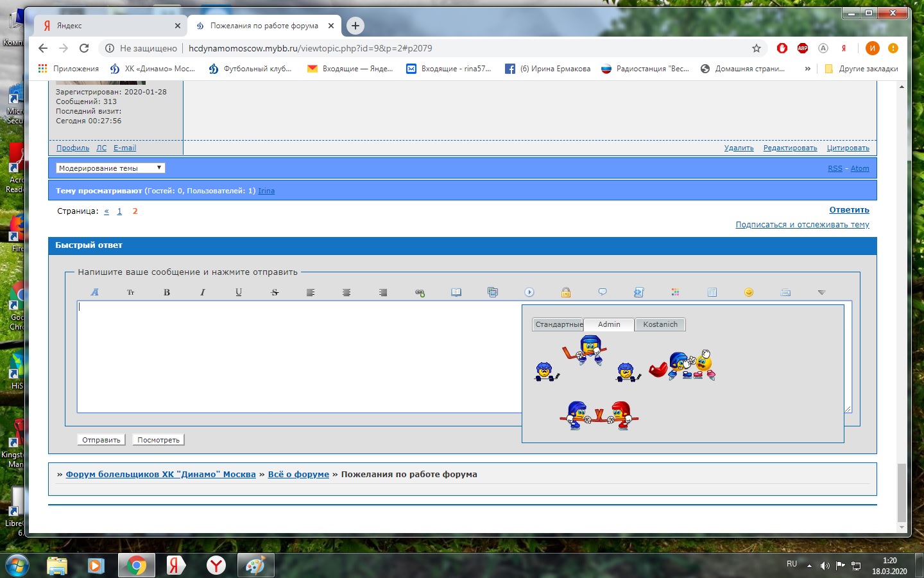Toggle bold formatting in reply editor
924x578 pixels.
167,292
